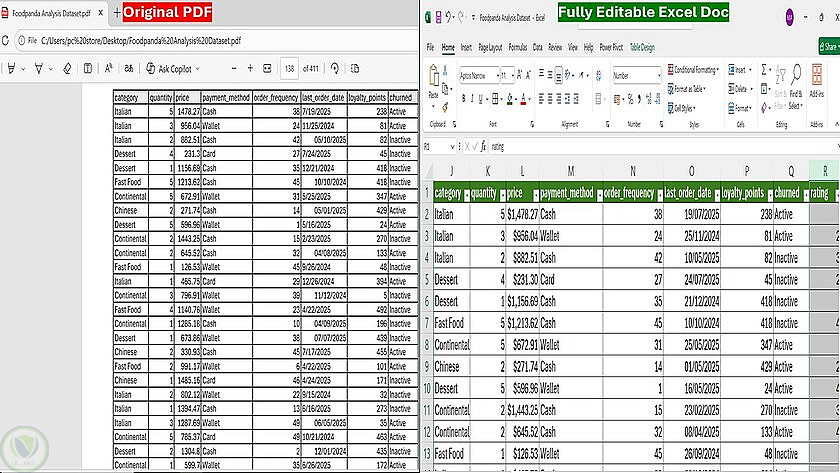Click Increase Decimal in the Number group
Image resolution: width=840 pixels, height=473 pixels.
tap(649, 99)
